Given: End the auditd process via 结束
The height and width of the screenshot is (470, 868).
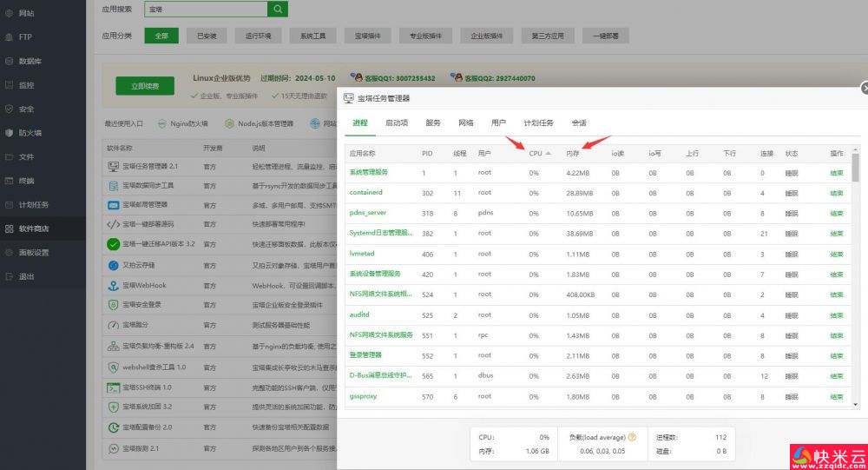Looking at the screenshot, I should tap(837, 315).
